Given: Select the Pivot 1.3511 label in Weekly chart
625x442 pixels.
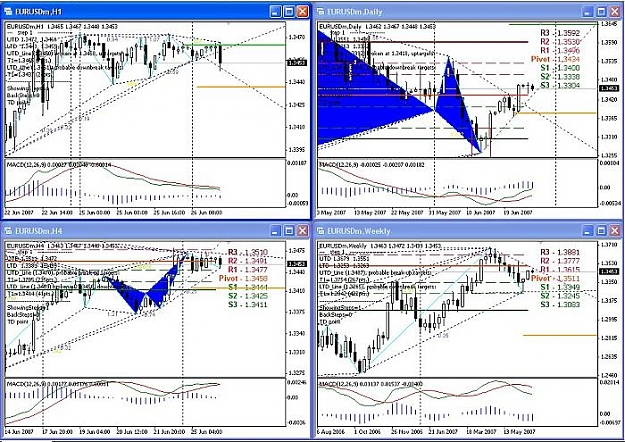Looking at the screenshot, I should pyautogui.click(x=555, y=278).
